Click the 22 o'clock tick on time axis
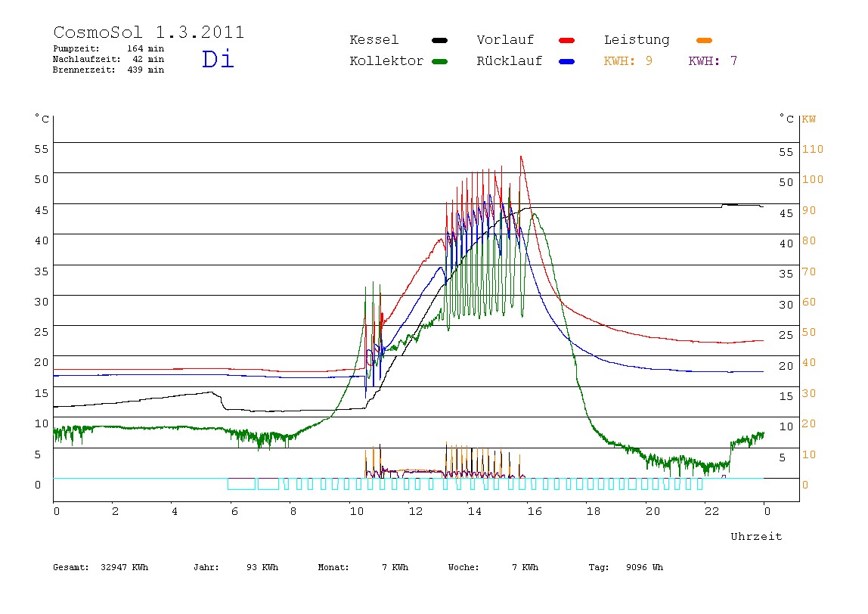 [x=712, y=512]
